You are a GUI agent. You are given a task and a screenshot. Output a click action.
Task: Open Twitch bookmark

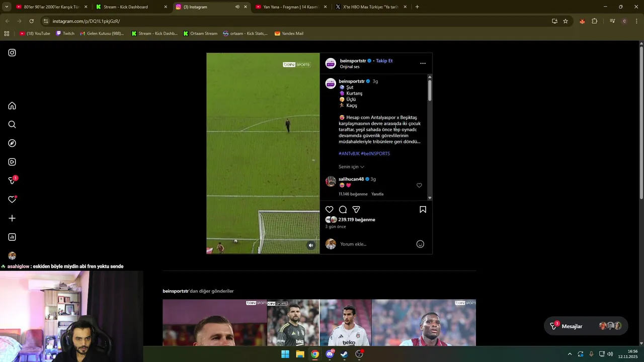(65, 34)
